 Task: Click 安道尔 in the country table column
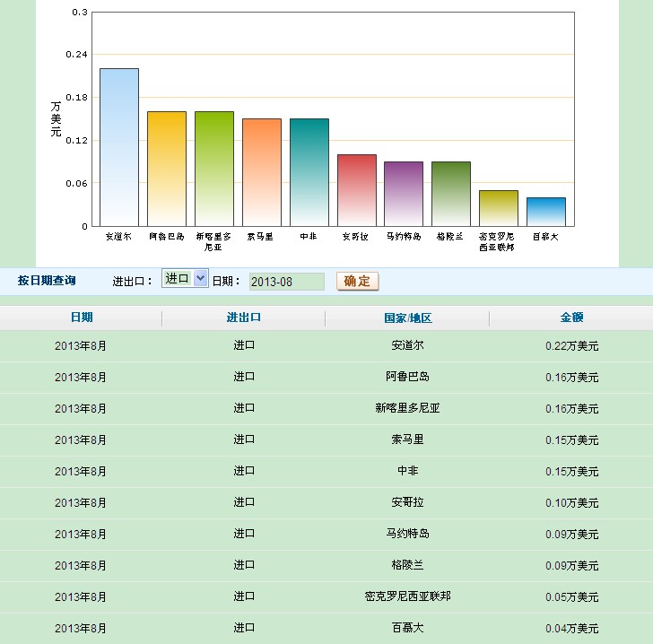[x=406, y=345]
